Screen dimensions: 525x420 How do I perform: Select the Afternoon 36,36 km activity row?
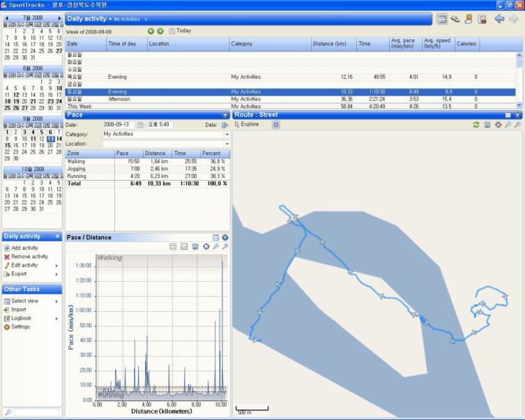(290, 99)
